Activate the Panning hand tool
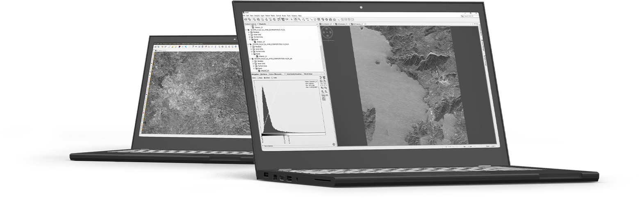 [296, 19]
